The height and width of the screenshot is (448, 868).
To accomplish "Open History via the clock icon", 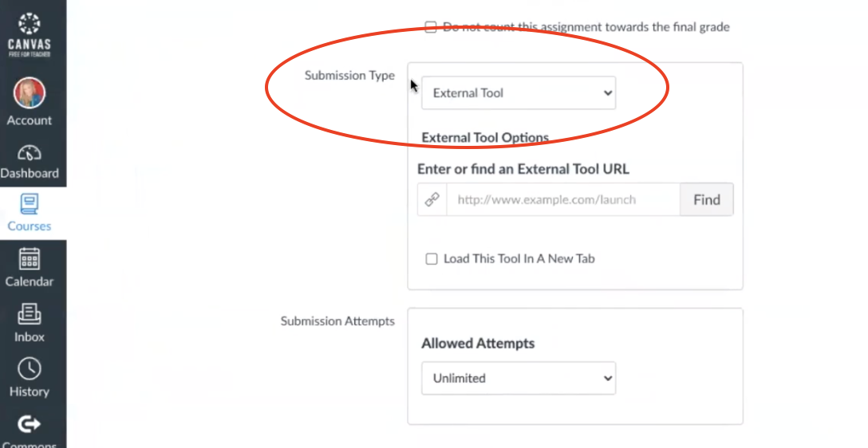I will pyautogui.click(x=30, y=369).
